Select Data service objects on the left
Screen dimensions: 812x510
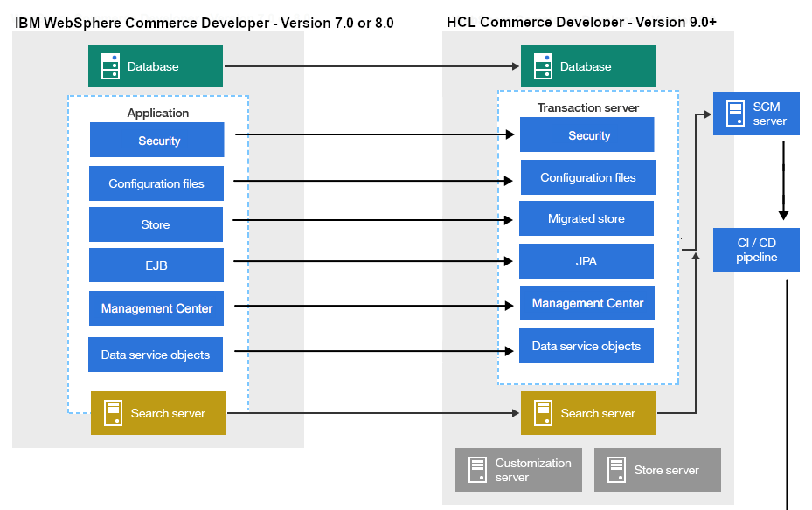(155, 355)
